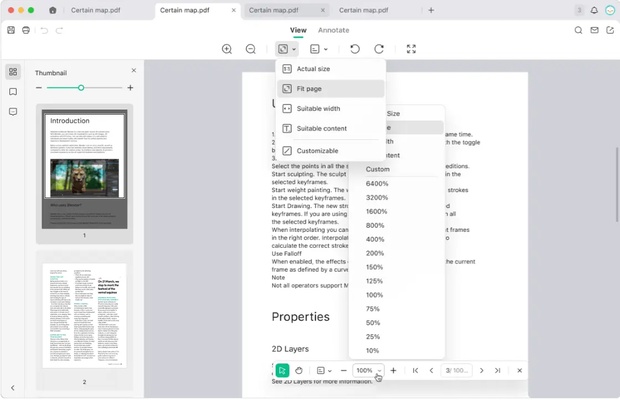
Task: Open notifications bell icon
Action: (x=594, y=10)
